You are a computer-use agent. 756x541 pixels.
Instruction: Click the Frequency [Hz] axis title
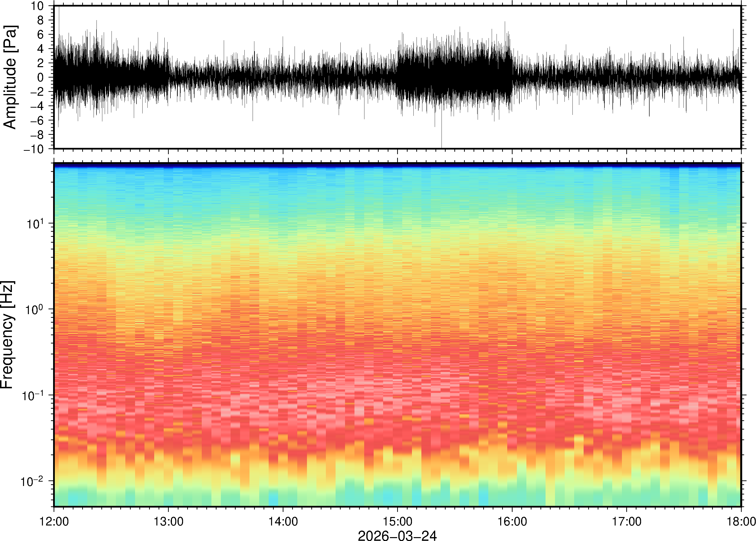pos(7,335)
